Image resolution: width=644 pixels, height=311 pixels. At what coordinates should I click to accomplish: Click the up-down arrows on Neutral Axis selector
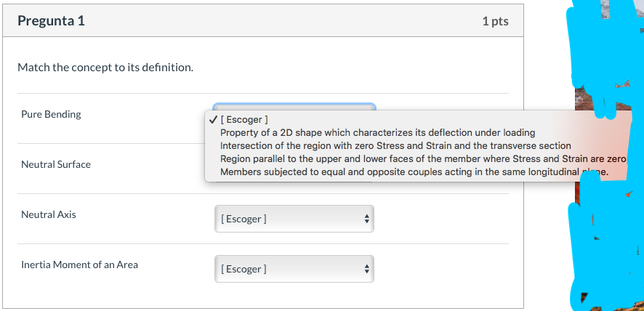point(367,219)
